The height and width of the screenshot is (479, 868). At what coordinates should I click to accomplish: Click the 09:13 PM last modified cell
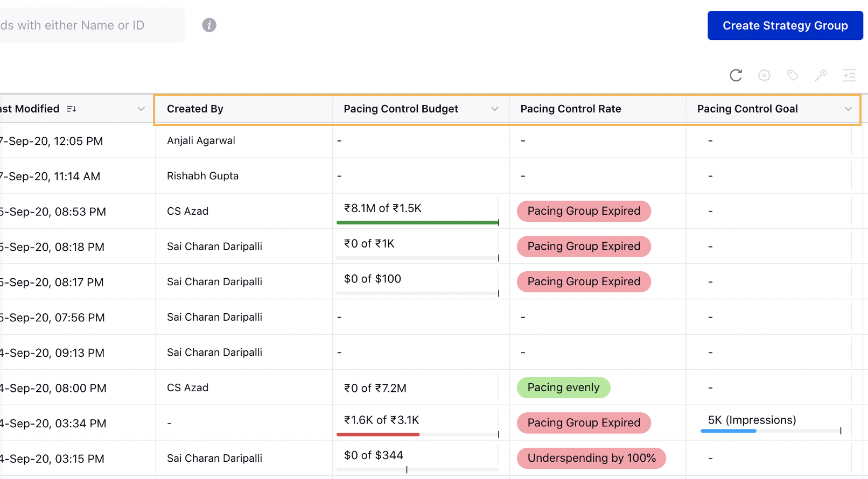pos(78,353)
